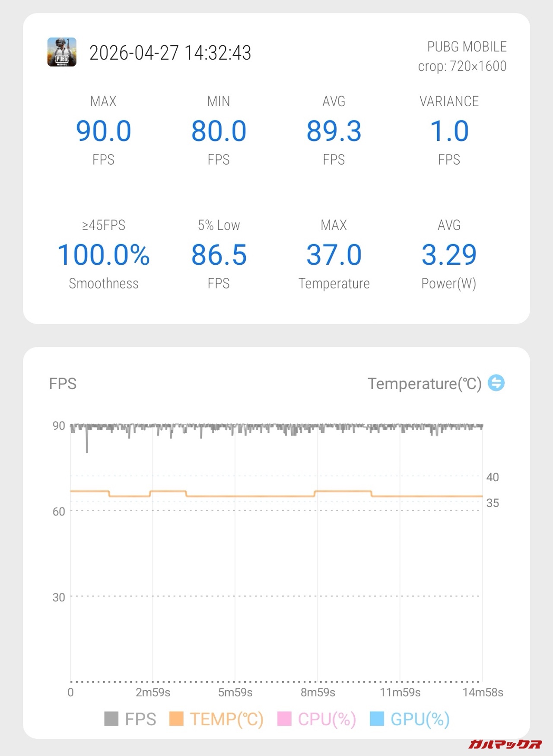
Task: Select the session timestamp 2026-04-27 14:32:43
Action: pyautogui.click(x=170, y=53)
